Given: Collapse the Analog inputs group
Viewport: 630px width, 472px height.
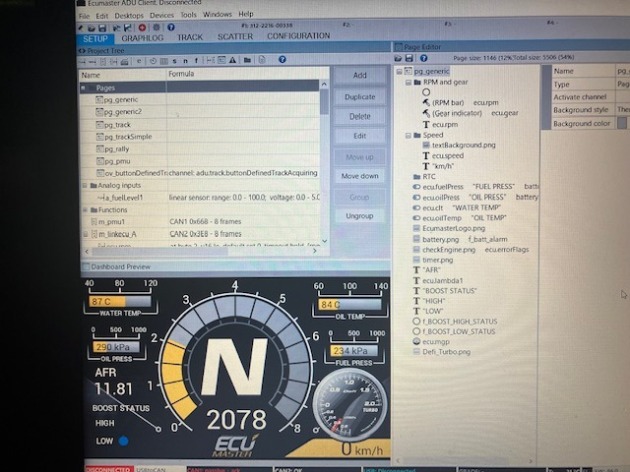Looking at the screenshot, I should coord(85,186).
